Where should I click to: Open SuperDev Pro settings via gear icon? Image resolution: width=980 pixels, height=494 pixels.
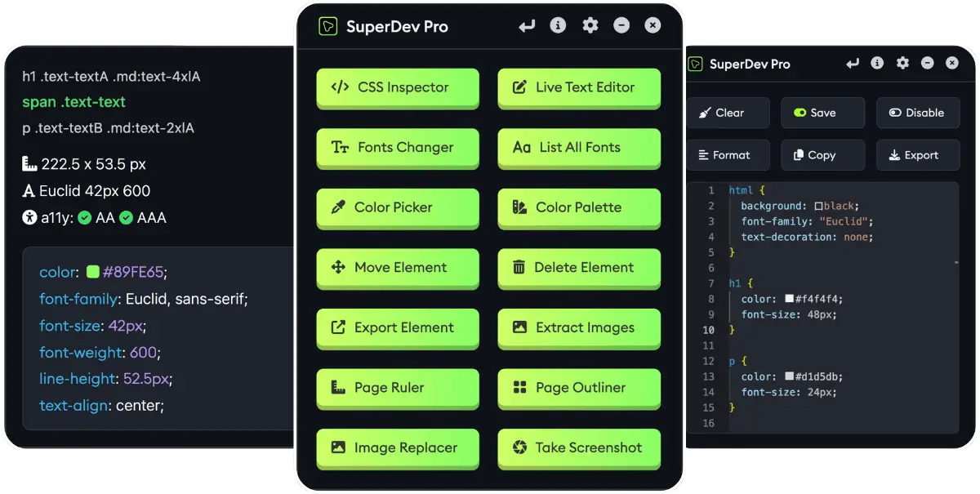(590, 25)
